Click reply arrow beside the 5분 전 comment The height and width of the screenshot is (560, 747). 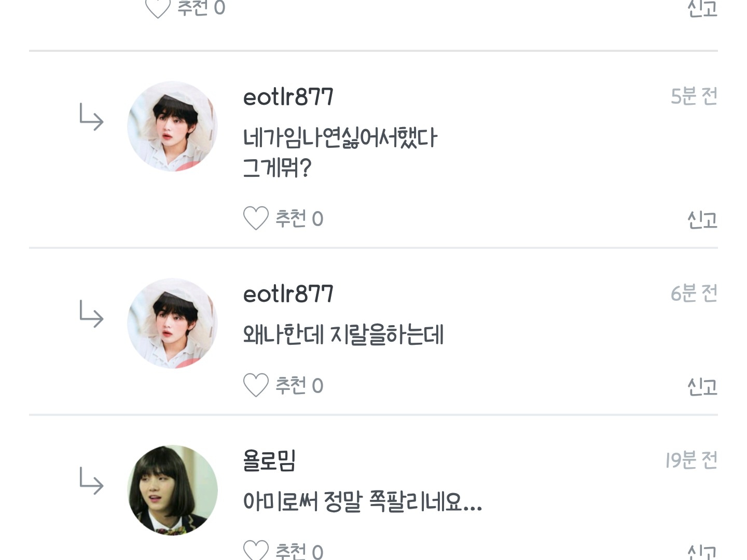(91, 117)
